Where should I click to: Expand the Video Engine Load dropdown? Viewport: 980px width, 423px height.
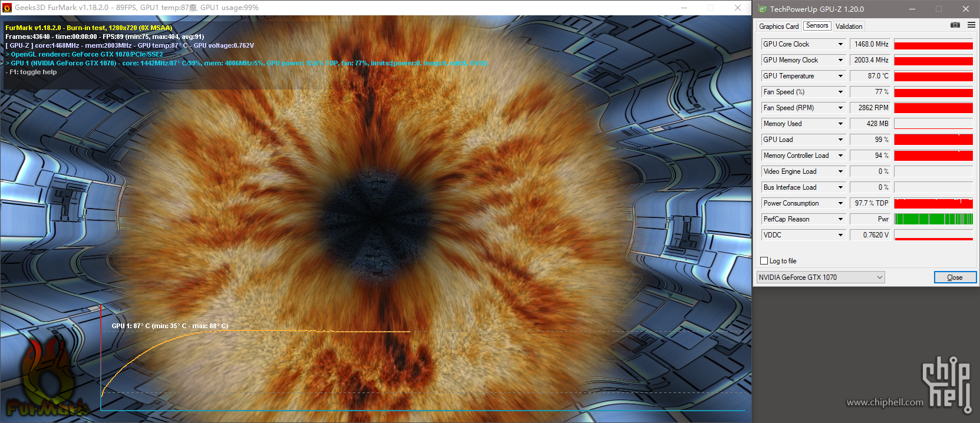pyautogui.click(x=840, y=171)
